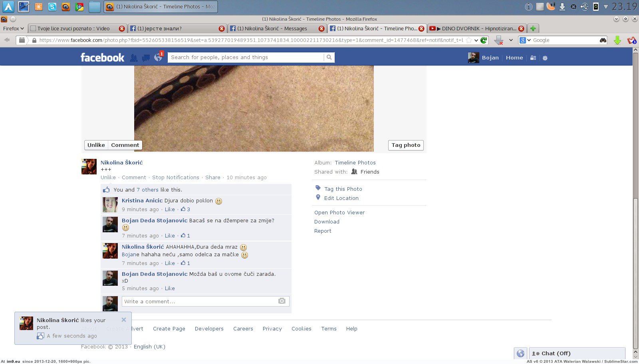Expand hidden system tray icons arrow
The image size is (639, 364).
605,7
